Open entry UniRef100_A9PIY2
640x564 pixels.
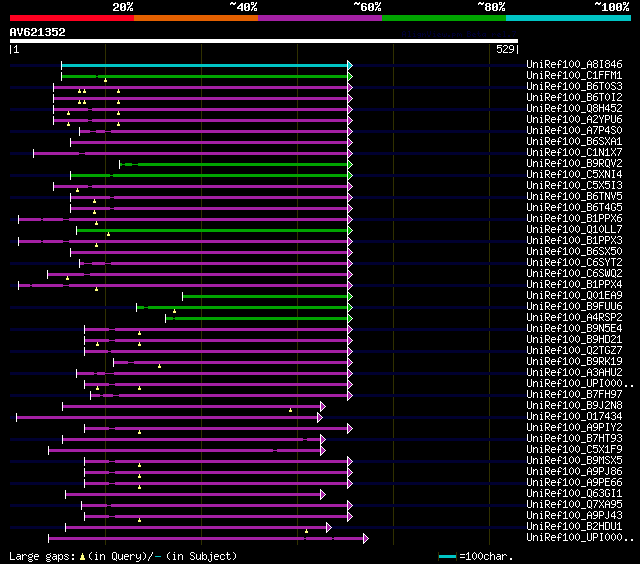[574, 428]
